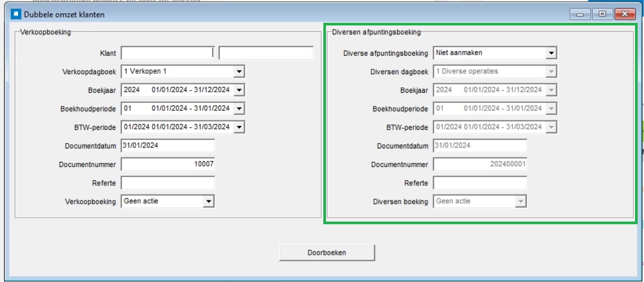This screenshot has width=644, height=282.
Task: Open the Verkoopdagboek dropdown
Action: coord(239,72)
